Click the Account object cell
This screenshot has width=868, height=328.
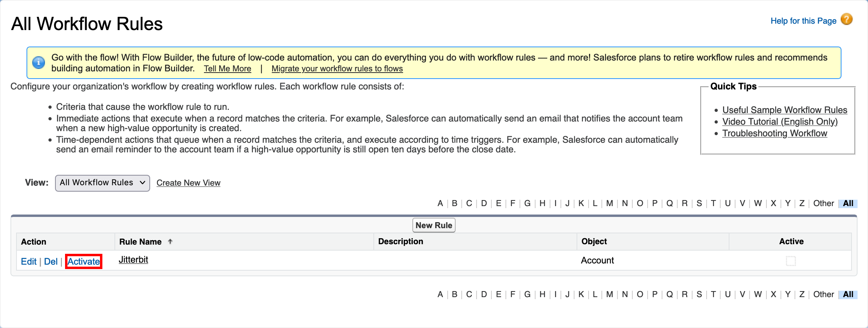(x=597, y=260)
